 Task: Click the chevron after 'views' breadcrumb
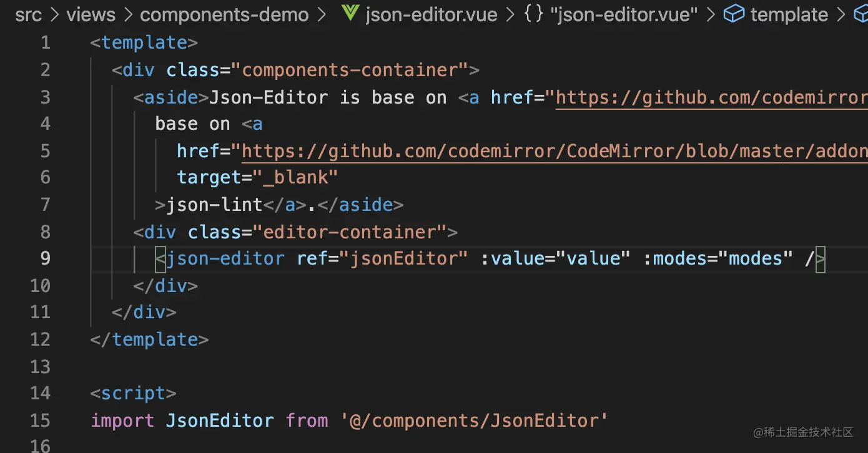[127, 14]
